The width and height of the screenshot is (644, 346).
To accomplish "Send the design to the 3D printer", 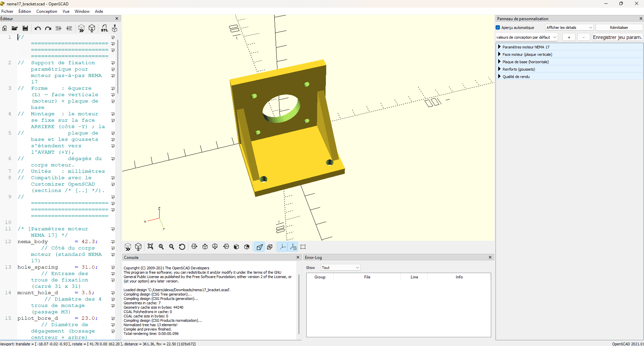I will point(115,28).
